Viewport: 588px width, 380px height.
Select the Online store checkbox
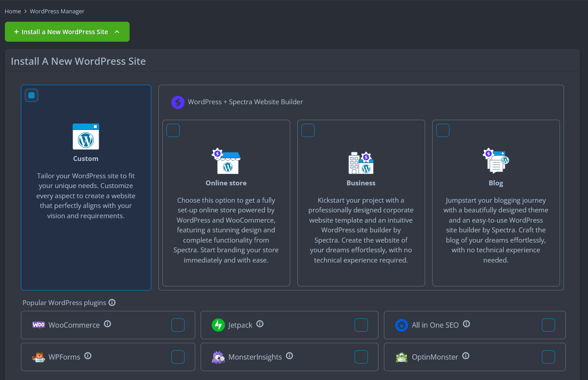(173, 130)
